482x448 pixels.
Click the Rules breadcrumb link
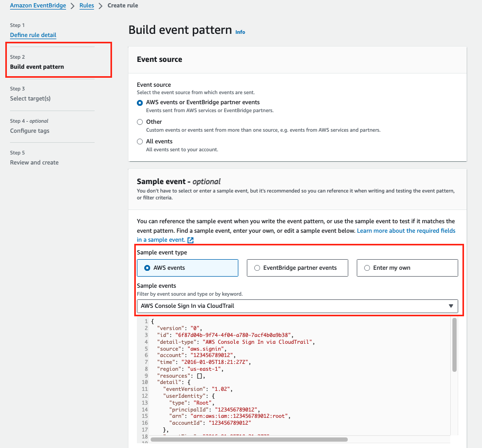tap(86, 5)
